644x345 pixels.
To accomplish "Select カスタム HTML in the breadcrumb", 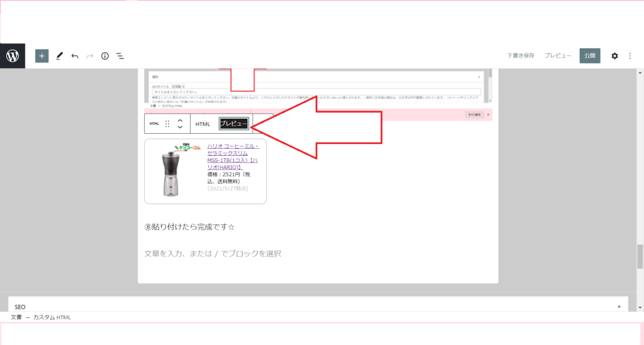I will pos(52,317).
